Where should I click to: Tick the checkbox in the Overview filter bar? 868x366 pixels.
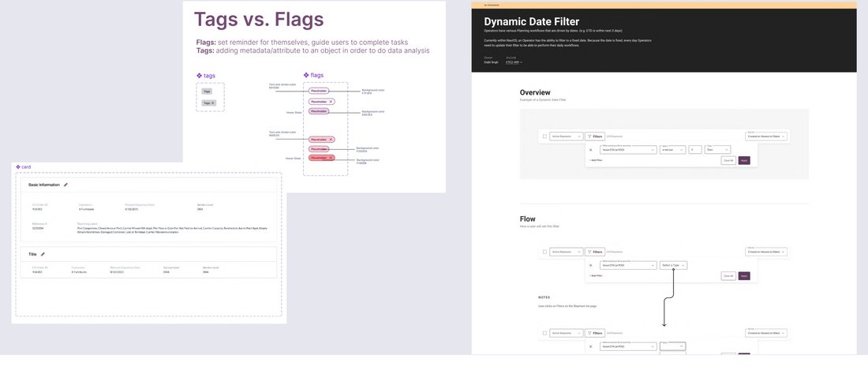click(x=544, y=136)
